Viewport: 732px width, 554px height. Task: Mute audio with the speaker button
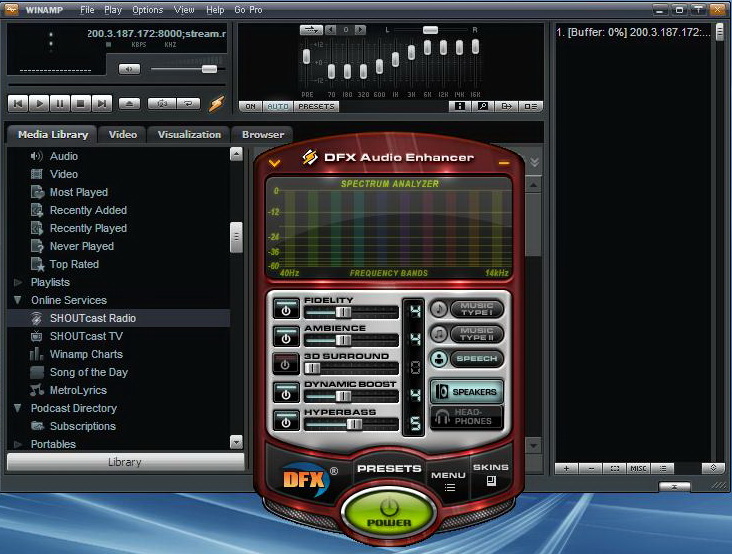[x=129, y=69]
